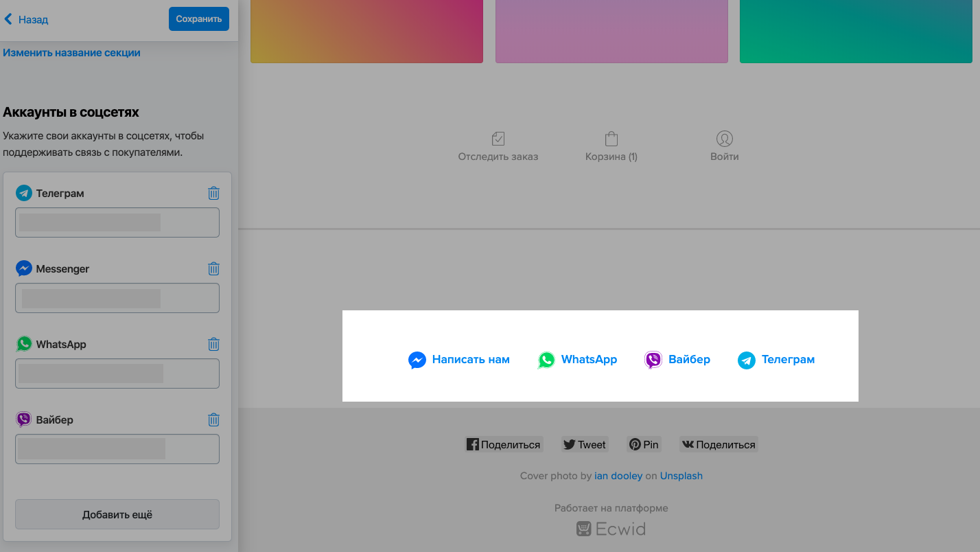The width and height of the screenshot is (980, 552).
Task: Share on VK with Поделиться button
Action: (x=719, y=444)
